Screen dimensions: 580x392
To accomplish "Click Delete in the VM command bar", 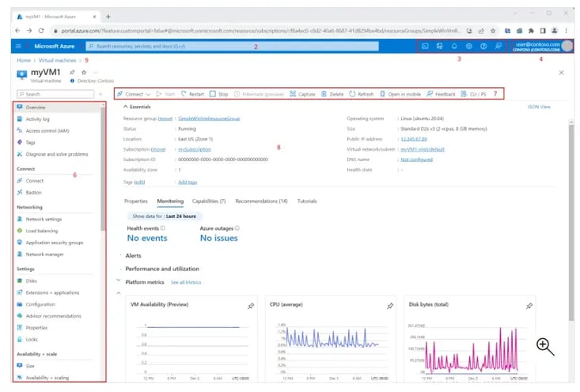I will pos(332,94).
